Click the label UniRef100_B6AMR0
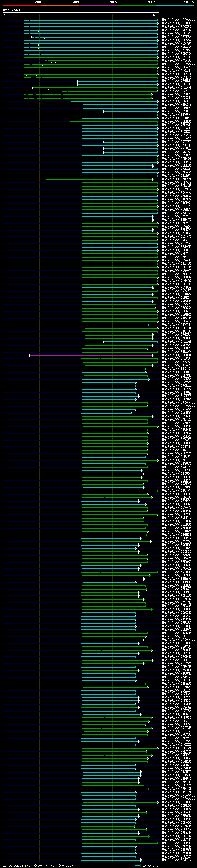 point(177,809)
